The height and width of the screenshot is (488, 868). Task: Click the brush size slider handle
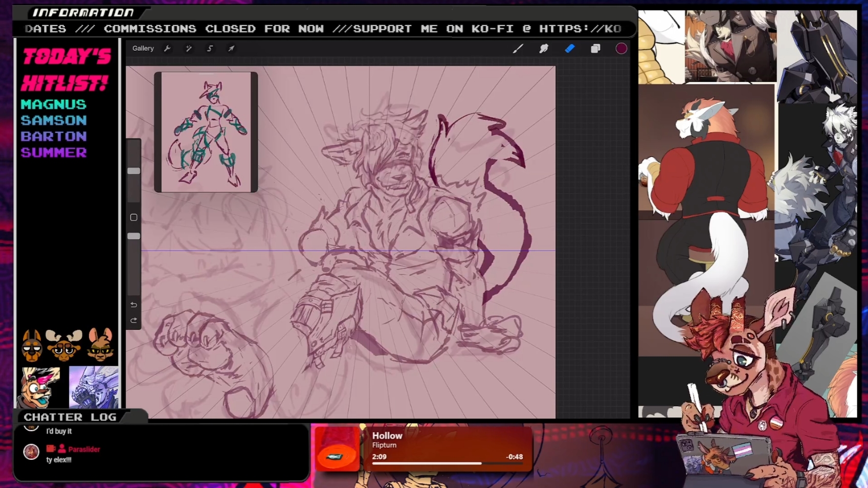133,171
